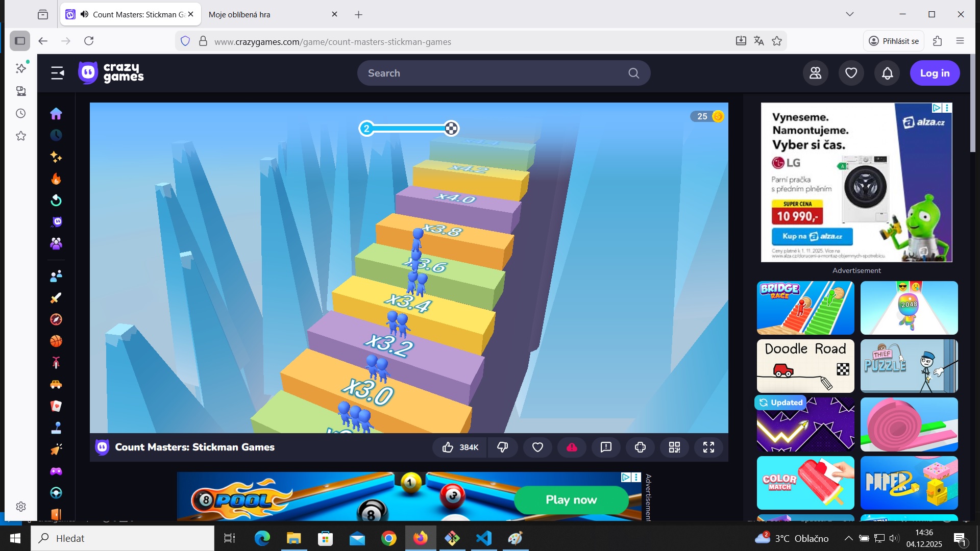Viewport: 980px width, 551px height.
Task: Add game to favorites with heart icon
Action: [x=537, y=447]
